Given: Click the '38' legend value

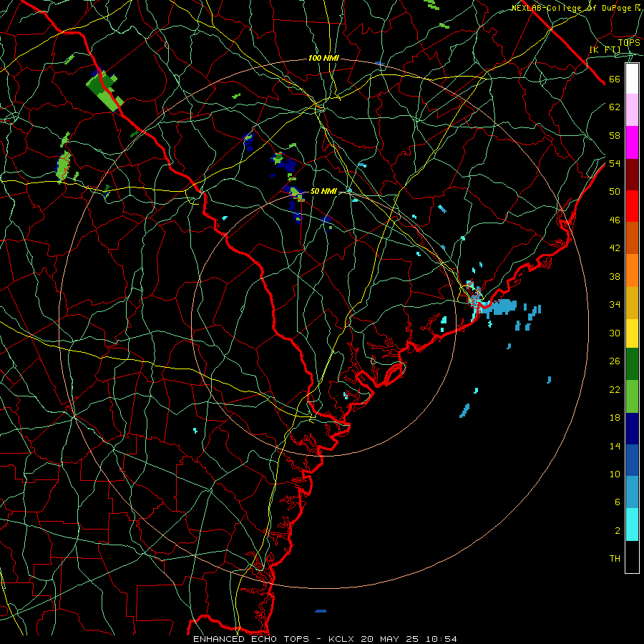Looking at the screenshot, I should pos(615,276).
